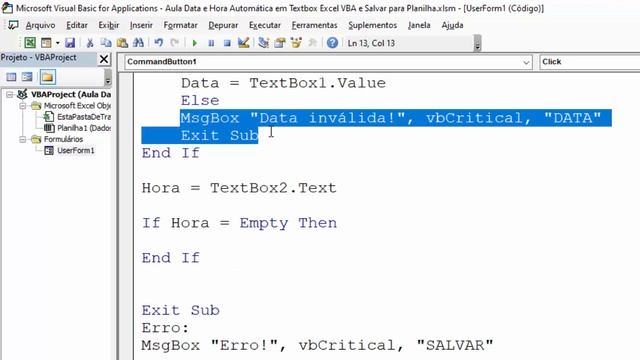The height and width of the screenshot is (360, 640).
Task: Click the 'Erro:' label line
Action: click(165, 328)
